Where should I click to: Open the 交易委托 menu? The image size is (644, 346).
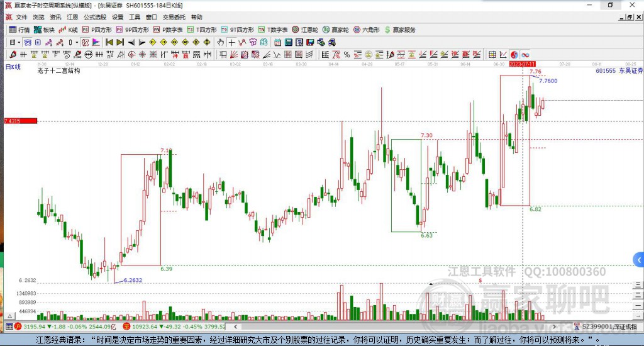point(174,17)
